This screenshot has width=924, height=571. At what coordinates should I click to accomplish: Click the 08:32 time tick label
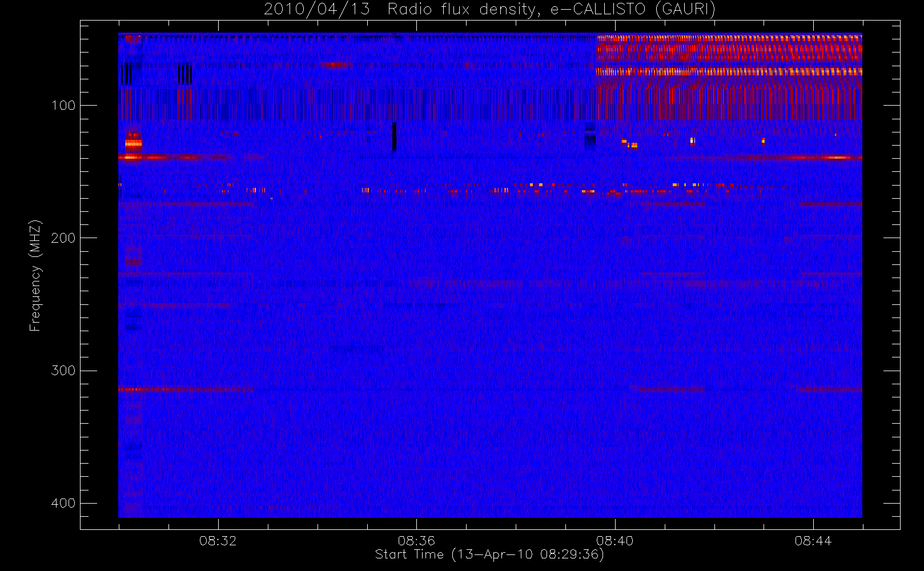coord(218,540)
